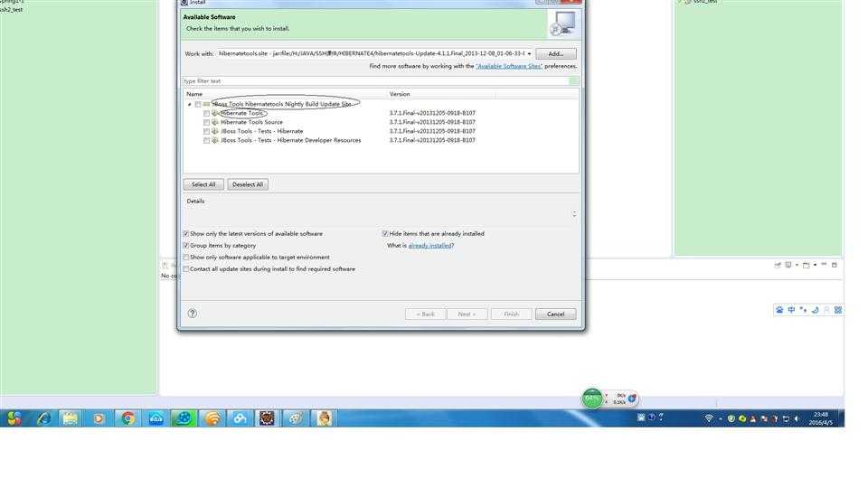Click the Details area stepper arrows
868x488 pixels.
click(574, 213)
